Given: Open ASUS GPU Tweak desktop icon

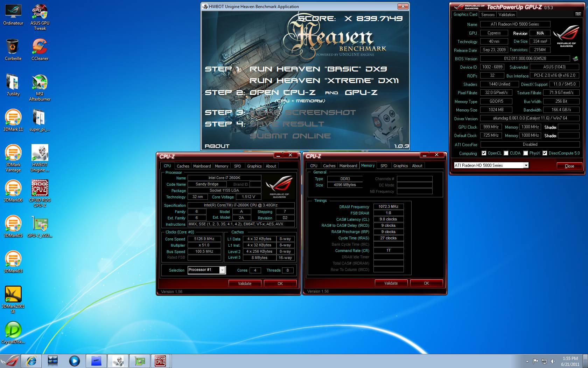Looking at the screenshot, I should coord(40,17).
